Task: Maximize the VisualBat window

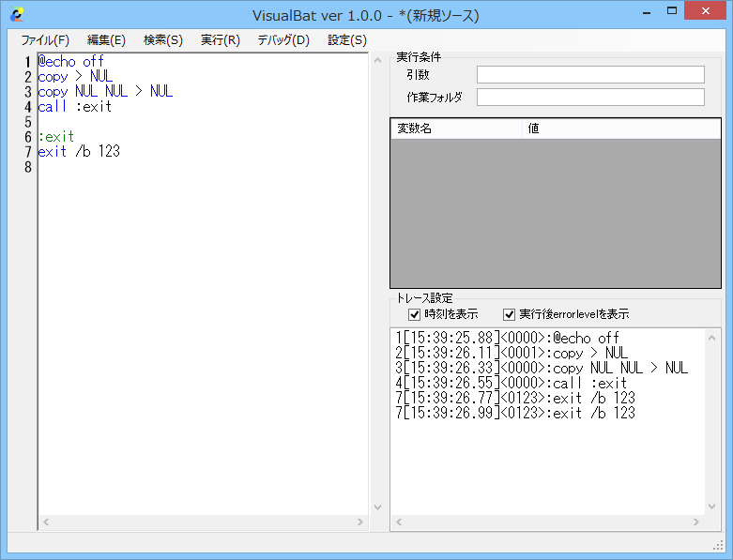Action: click(x=672, y=11)
